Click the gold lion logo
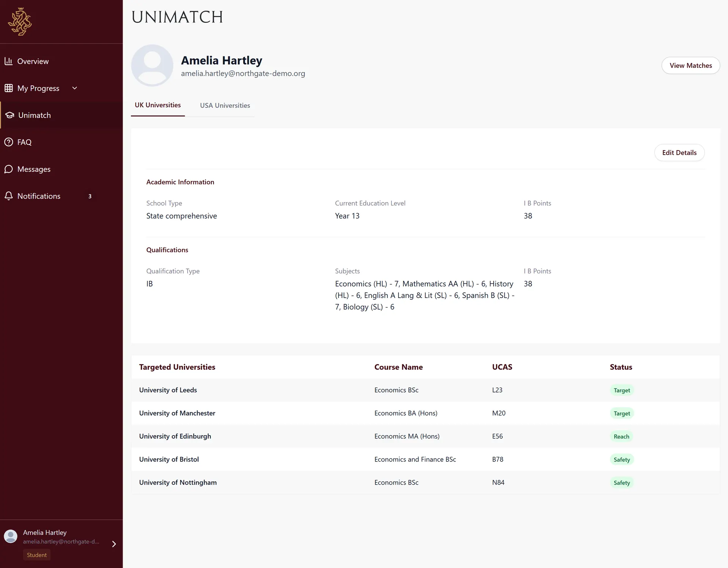728x568 pixels. coord(20,22)
